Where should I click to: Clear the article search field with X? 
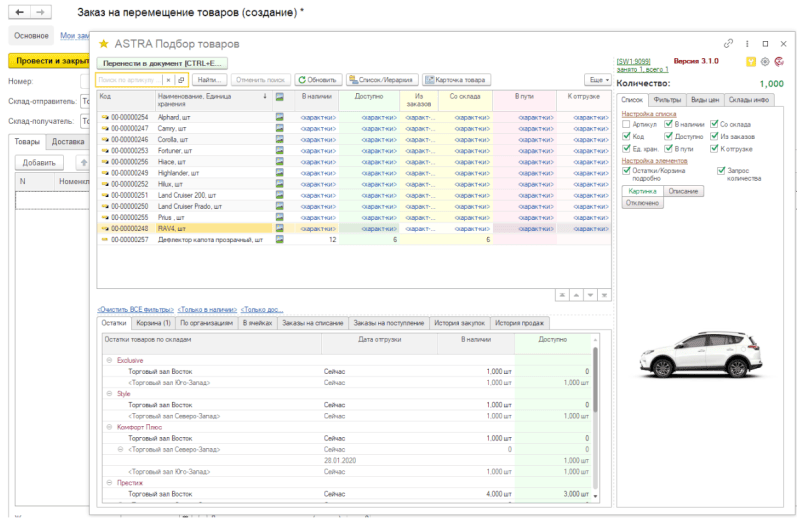(168, 79)
